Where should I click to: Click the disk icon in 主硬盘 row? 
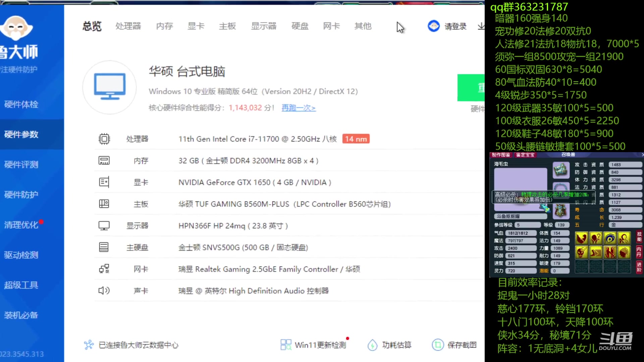click(x=104, y=247)
